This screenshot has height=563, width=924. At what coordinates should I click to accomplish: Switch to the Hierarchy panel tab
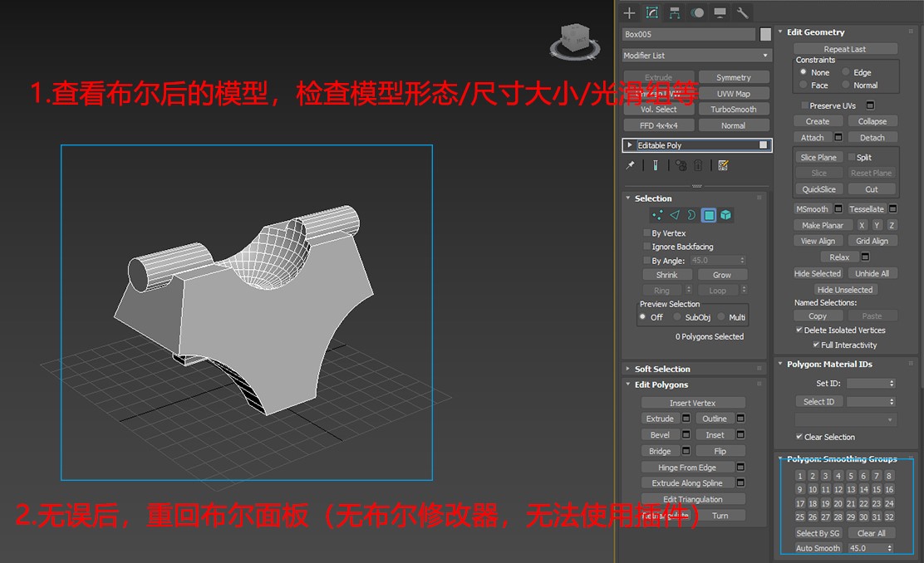click(674, 12)
